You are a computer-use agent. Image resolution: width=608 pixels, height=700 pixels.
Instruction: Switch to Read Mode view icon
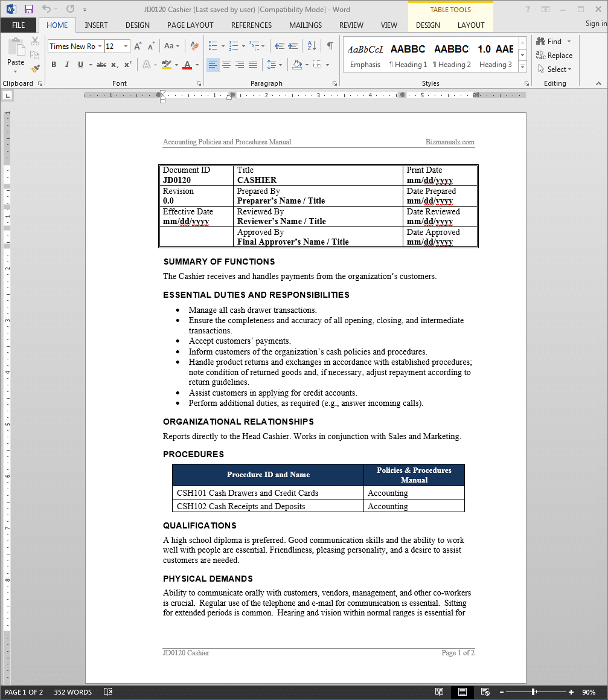pos(440,692)
